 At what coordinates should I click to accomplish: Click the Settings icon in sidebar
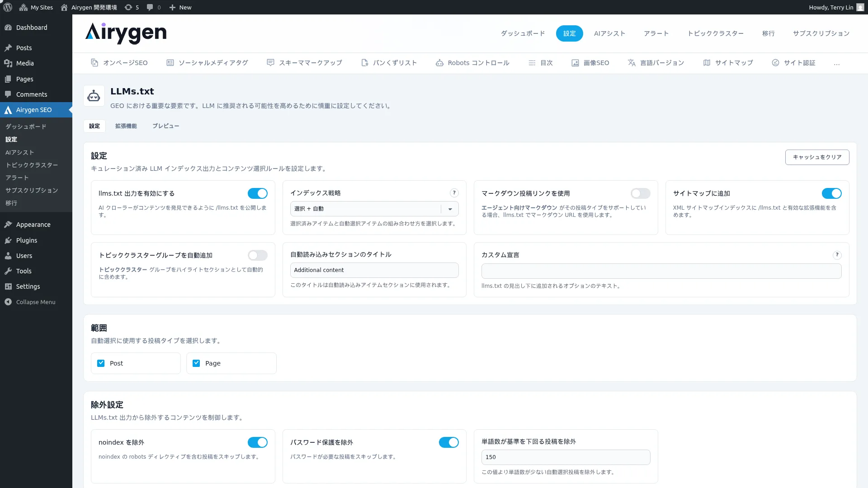pos(8,286)
